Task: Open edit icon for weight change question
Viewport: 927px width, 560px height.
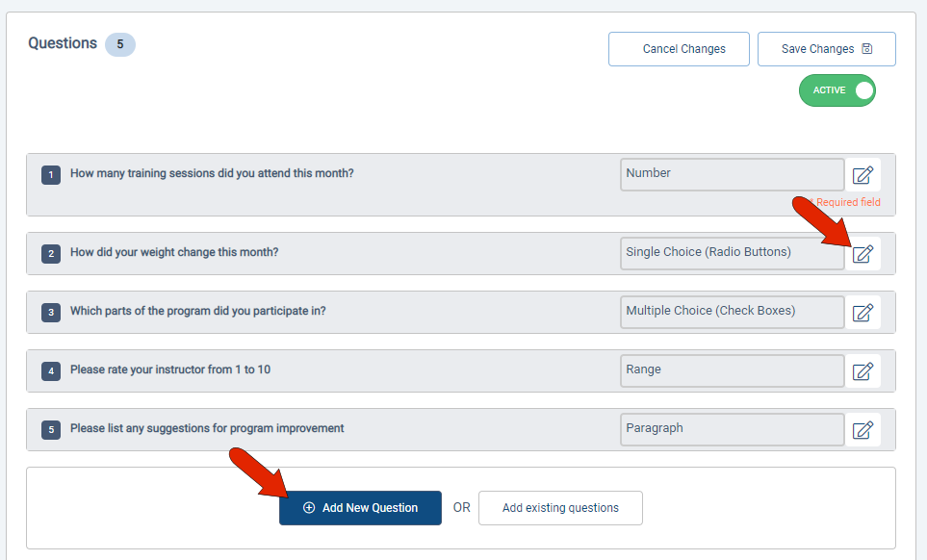Action: coord(863,254)
